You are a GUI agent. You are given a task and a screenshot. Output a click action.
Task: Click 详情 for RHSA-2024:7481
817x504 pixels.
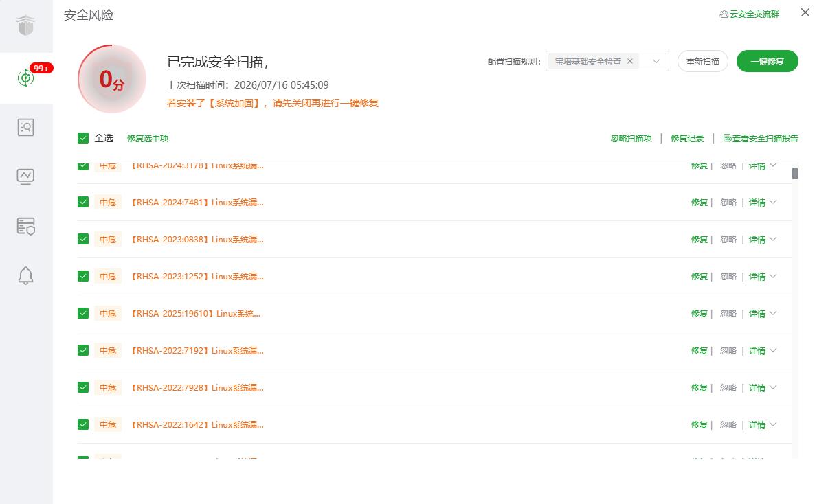point(757,203)
